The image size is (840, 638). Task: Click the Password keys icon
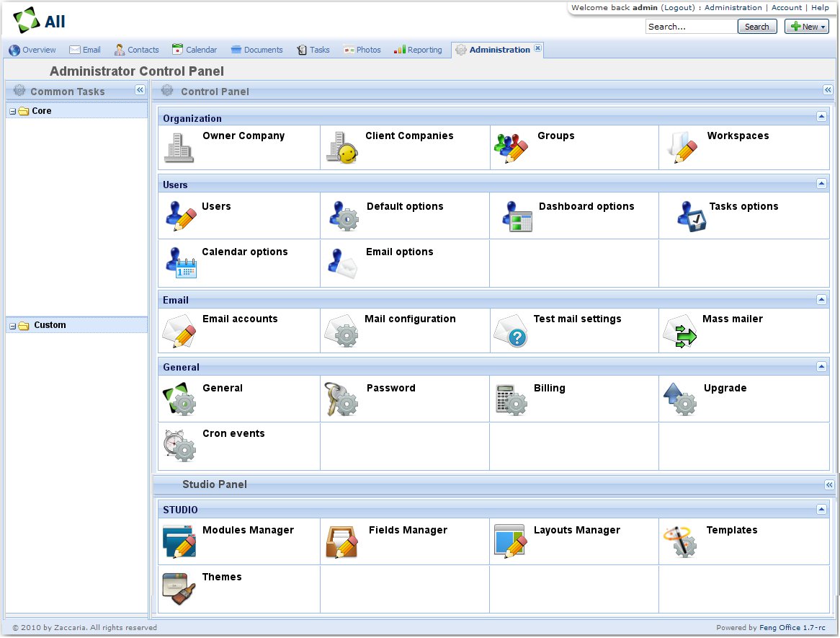(341, 399)
